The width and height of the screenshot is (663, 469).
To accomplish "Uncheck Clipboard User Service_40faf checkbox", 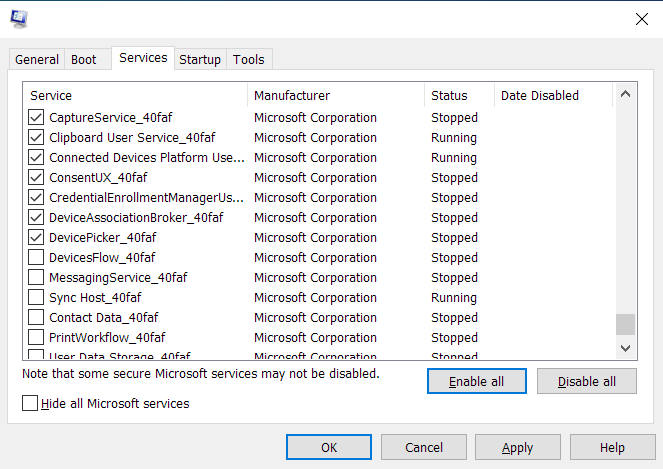I will (x=36, y=138).
